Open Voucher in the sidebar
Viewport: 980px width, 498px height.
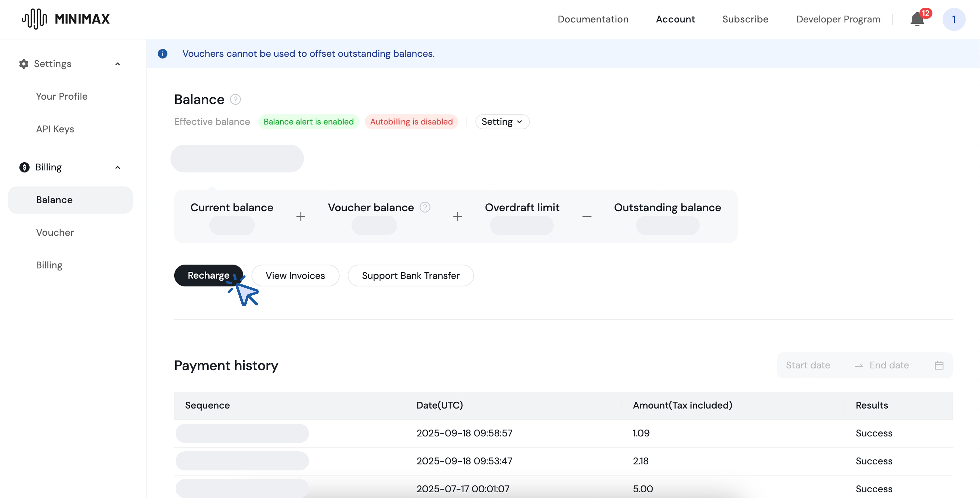[55, 233]
